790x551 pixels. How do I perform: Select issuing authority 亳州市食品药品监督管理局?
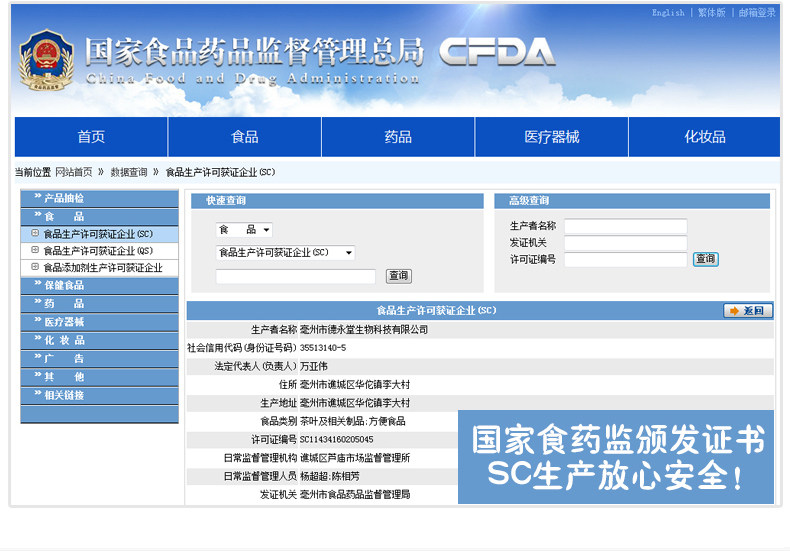[x=355, y=495]
